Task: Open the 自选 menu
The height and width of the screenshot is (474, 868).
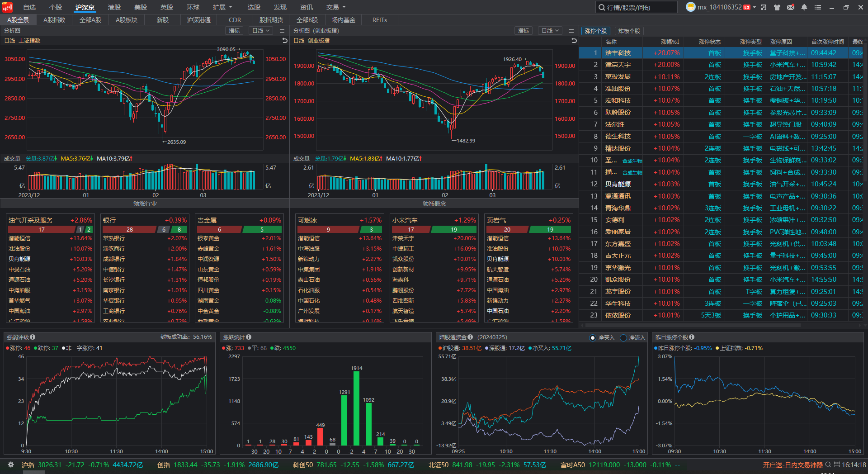Action: [29, 7]
